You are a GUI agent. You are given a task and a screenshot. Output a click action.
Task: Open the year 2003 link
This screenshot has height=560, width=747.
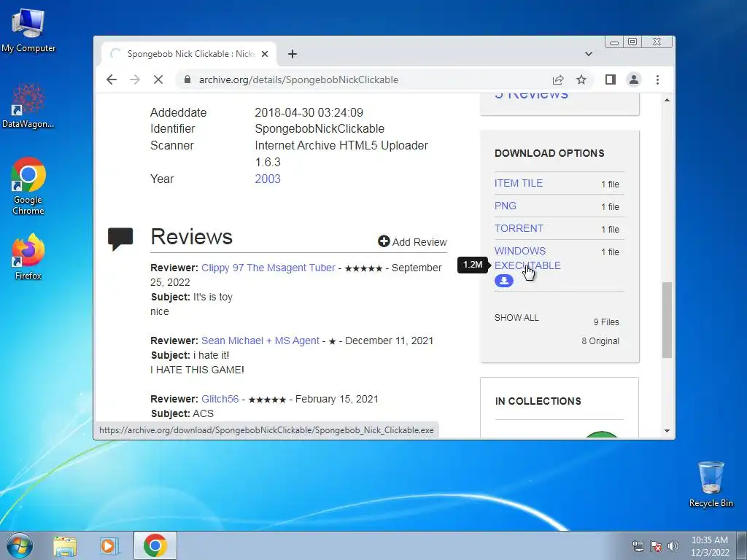[x=268, y=179]
